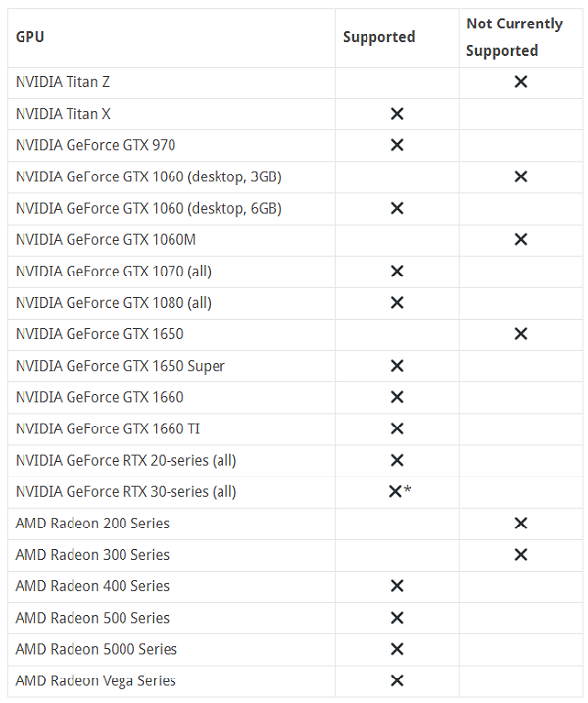588x703 pixels.
Task: Click the X mark for GTX 970
Action: pyautogui.click(x=397, y=145)
